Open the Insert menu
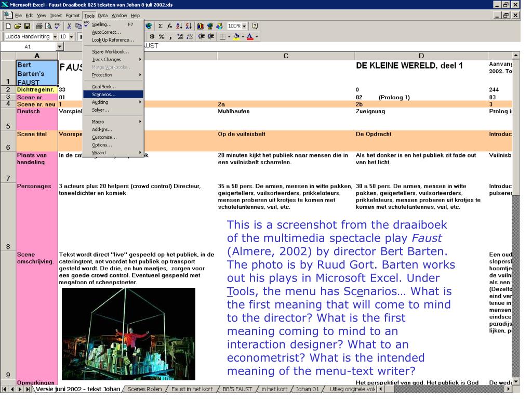The image size is (532, 399). (56, 16)
